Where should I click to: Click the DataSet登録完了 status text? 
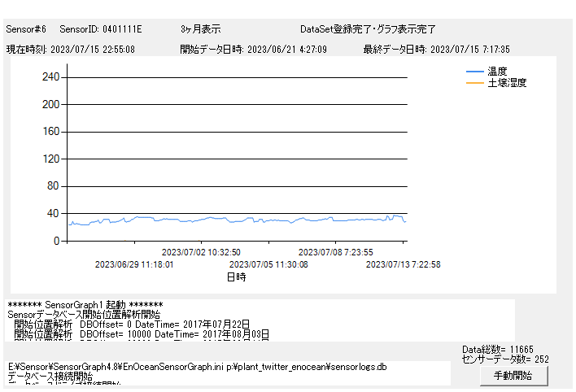click(368, 29)
